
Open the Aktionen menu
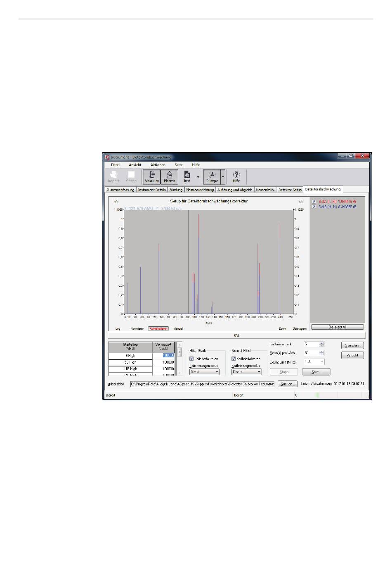(158, 165)
